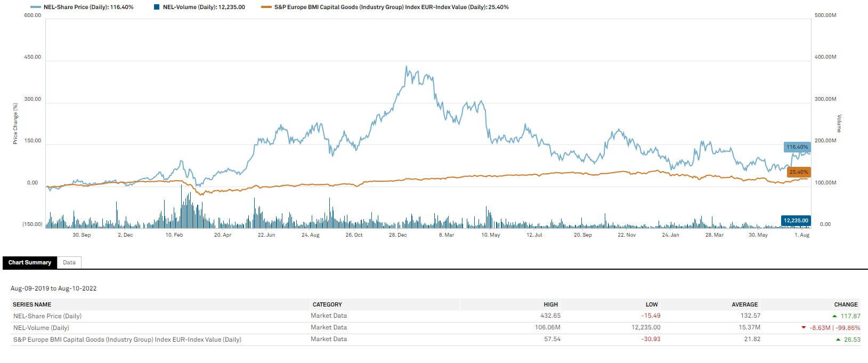The width and height of the screenshot is (868, 363).
Task: Select the NEL-Volume (Daily) table row name
Action: 41,328
